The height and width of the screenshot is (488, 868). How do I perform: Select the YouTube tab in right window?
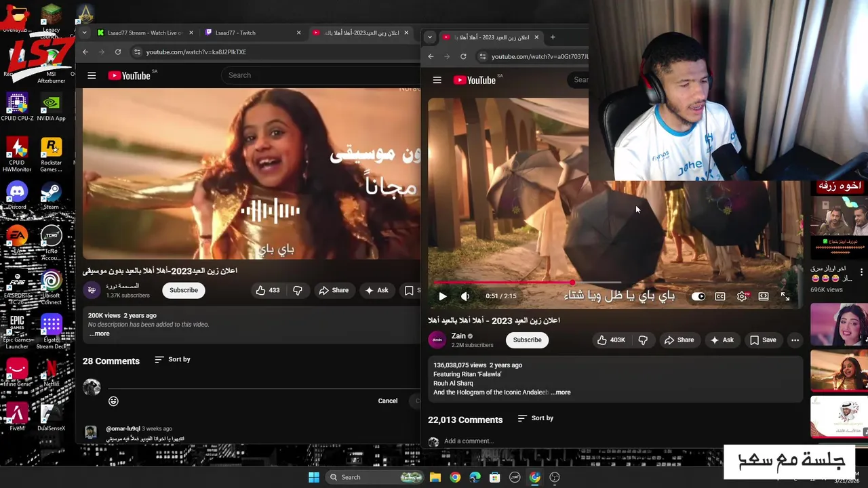tap(490, 37)
